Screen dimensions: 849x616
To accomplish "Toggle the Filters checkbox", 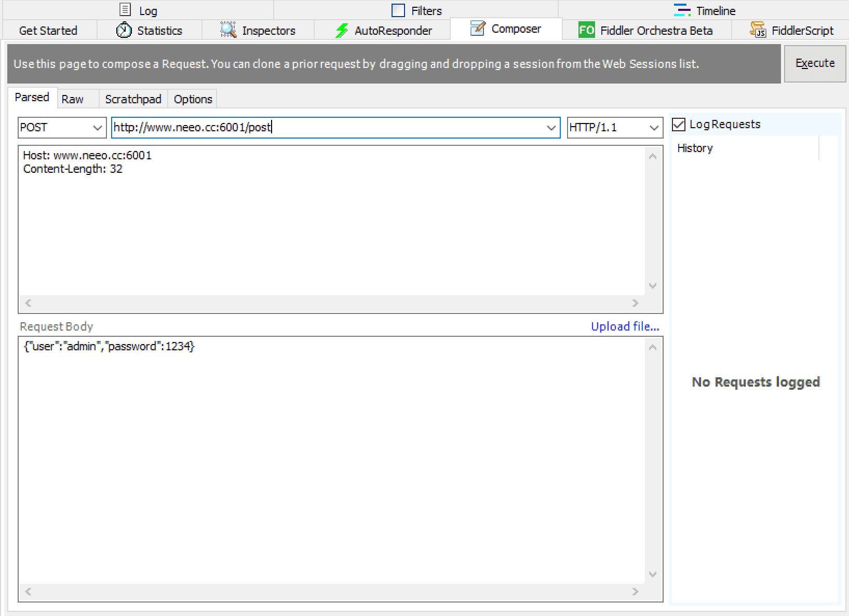I will 398,10.
